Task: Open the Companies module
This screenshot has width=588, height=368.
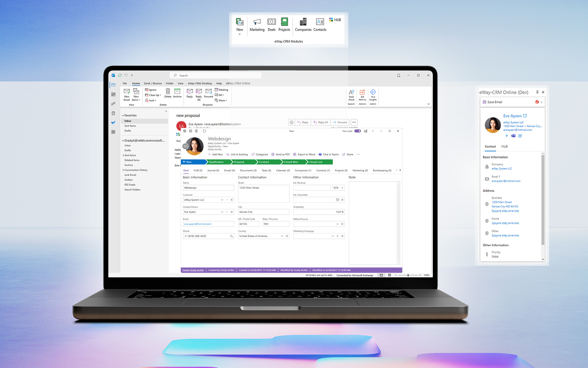Action: pyautogui.click(x=303, y=25)
